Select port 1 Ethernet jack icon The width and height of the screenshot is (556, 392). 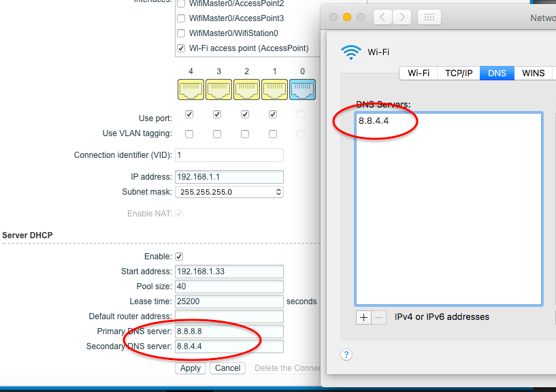tap(274, 89)
